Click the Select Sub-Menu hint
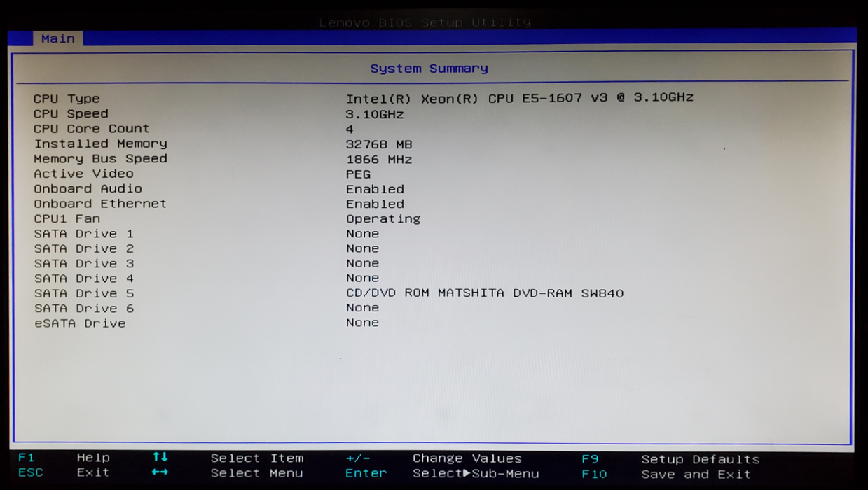 pyautogui.click(x=476, y=474)
